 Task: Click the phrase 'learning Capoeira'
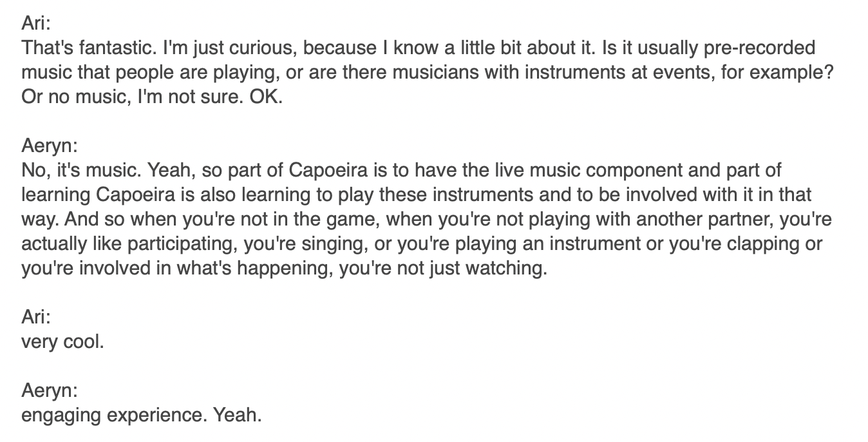coord(99,194)
